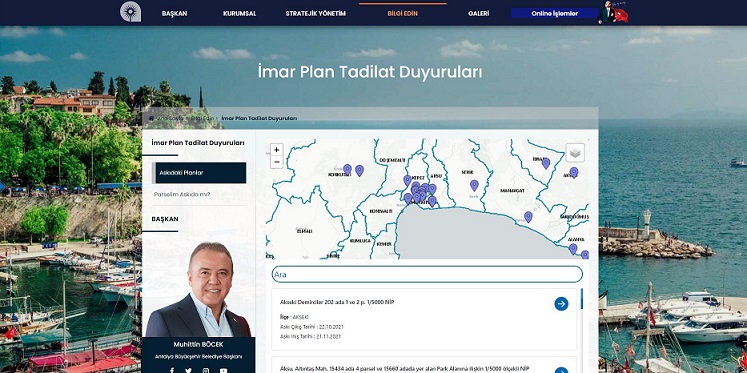Zoom in on the map with the plus button
The height and width of the screenshot is (373, 747).
tap(276, 150)
